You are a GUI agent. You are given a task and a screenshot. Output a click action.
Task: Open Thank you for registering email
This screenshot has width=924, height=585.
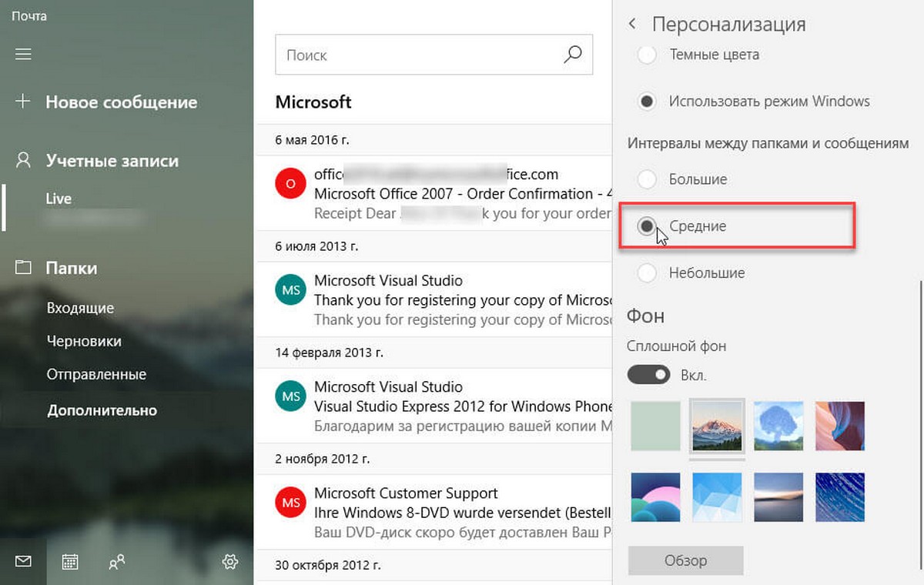pos(433,300)
